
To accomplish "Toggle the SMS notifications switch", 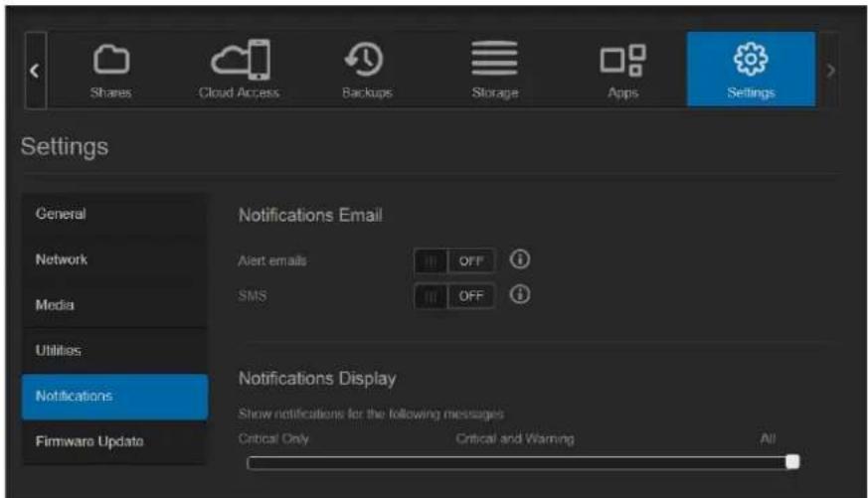I will click(454, 296).
